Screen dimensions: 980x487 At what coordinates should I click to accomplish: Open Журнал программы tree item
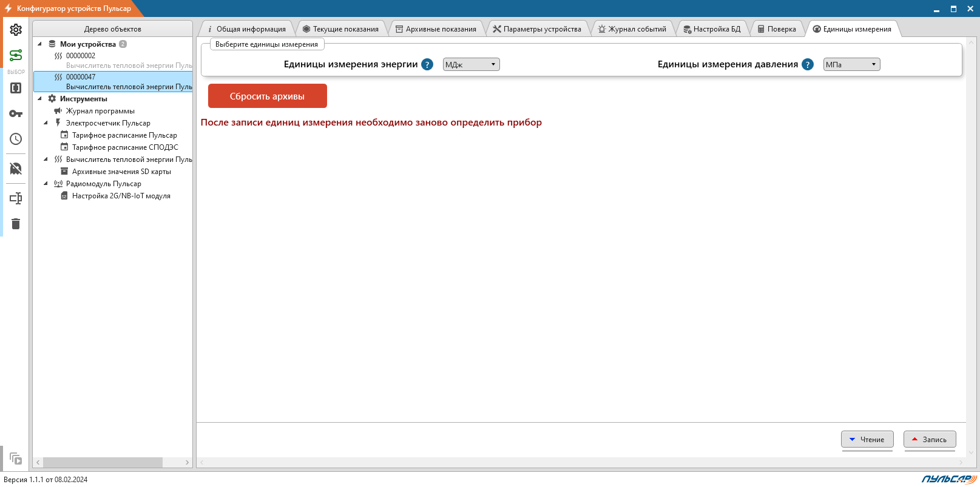(100, 111)
